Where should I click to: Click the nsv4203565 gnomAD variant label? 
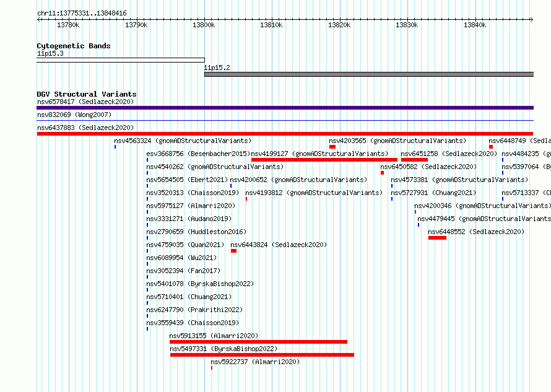tap(397, 141)
